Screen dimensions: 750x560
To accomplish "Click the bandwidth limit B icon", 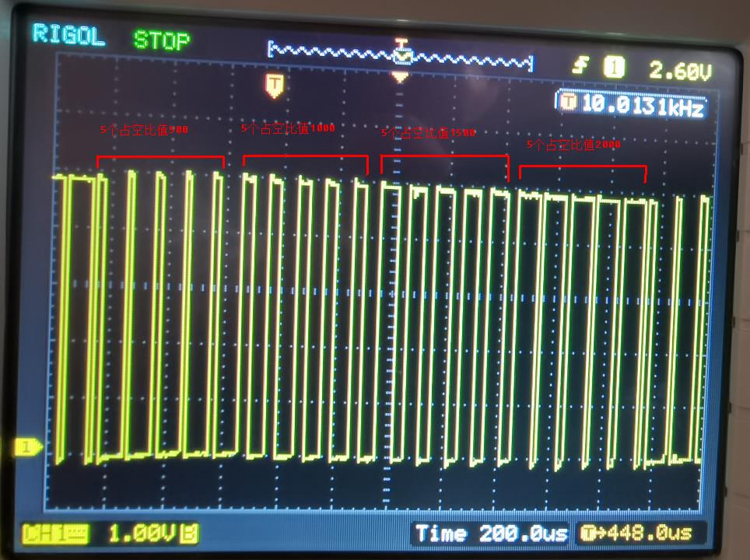I will (x=189, y=534).
